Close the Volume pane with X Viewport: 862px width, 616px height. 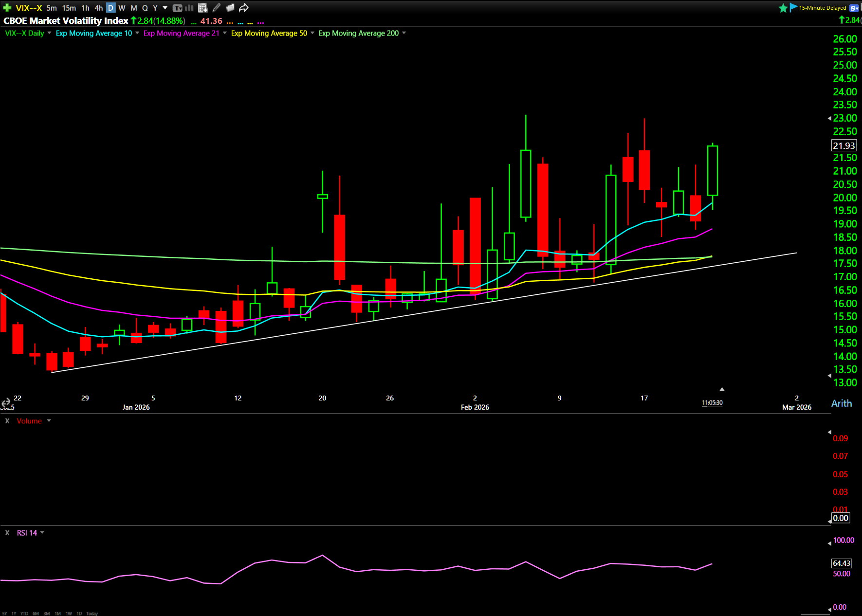[7, 421]
